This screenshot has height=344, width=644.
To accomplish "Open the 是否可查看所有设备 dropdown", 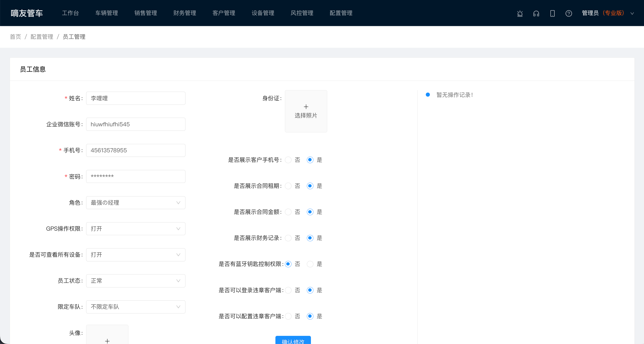I will point(135,255).
